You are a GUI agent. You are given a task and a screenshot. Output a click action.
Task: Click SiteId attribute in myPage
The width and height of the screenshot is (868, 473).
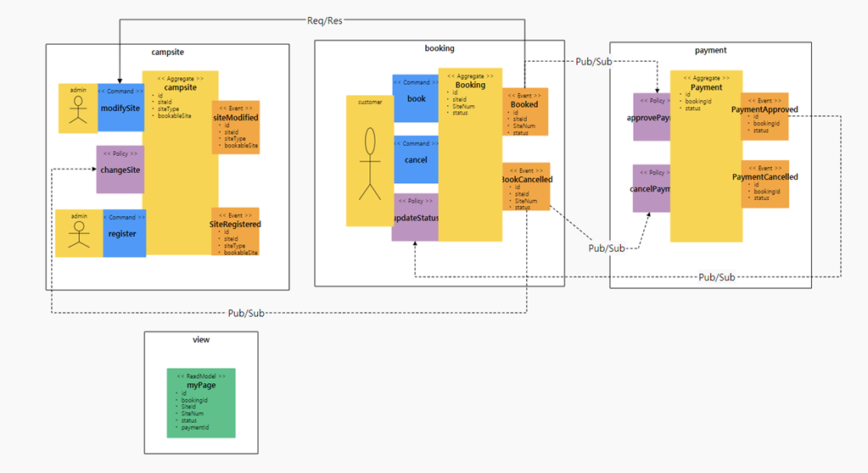[x=188, y=407]
